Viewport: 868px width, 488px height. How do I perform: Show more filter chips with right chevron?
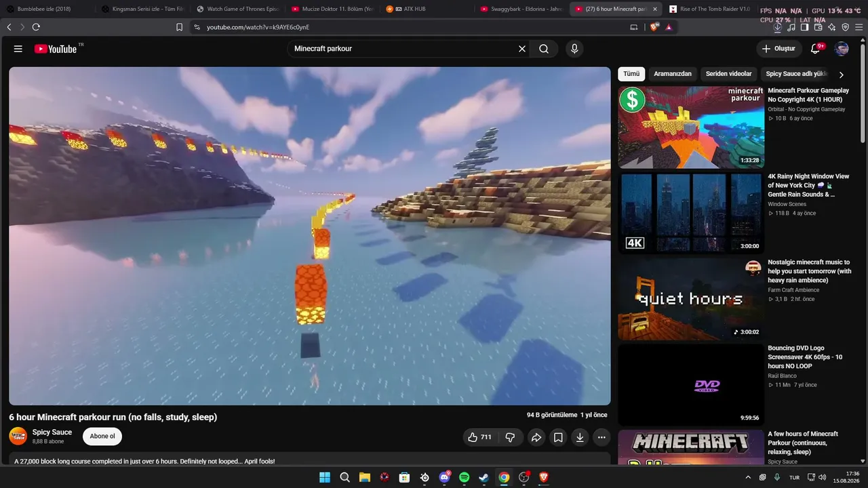click(842, 75)
